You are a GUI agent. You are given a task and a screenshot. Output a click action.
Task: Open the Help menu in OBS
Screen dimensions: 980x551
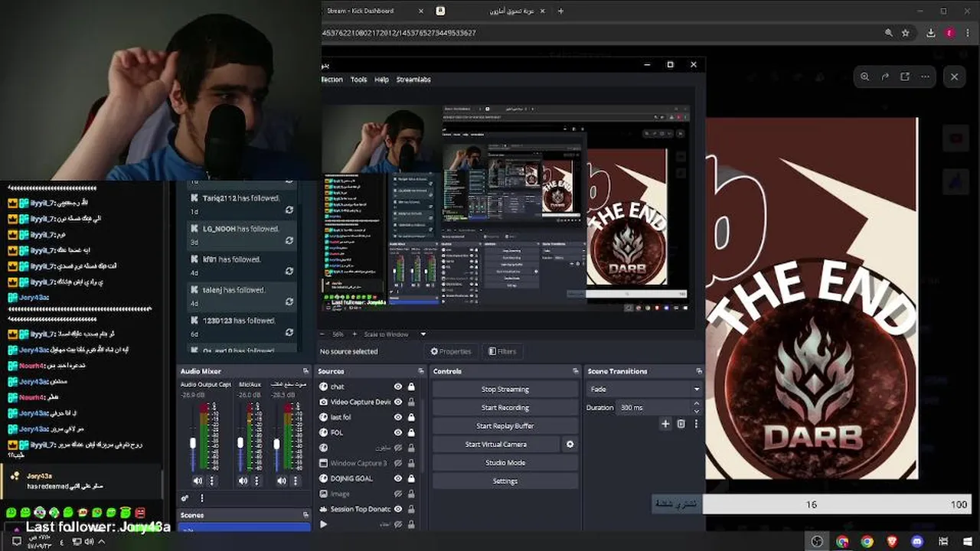click(381, 80)
